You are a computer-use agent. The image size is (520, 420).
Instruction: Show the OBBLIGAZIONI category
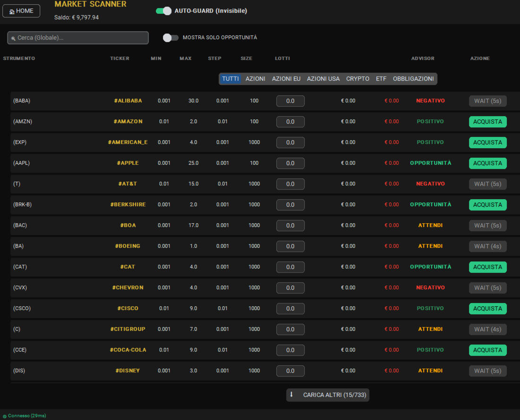point(413,79)
